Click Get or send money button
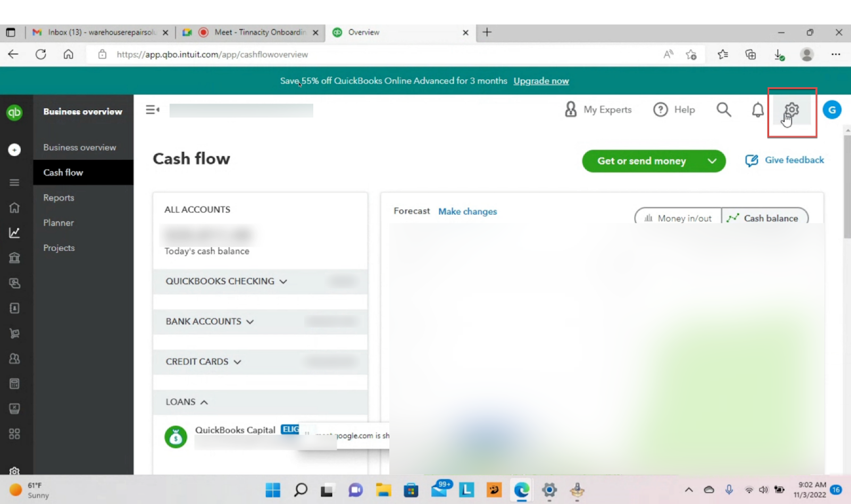The image size is (851, 504). coord(641,161)
